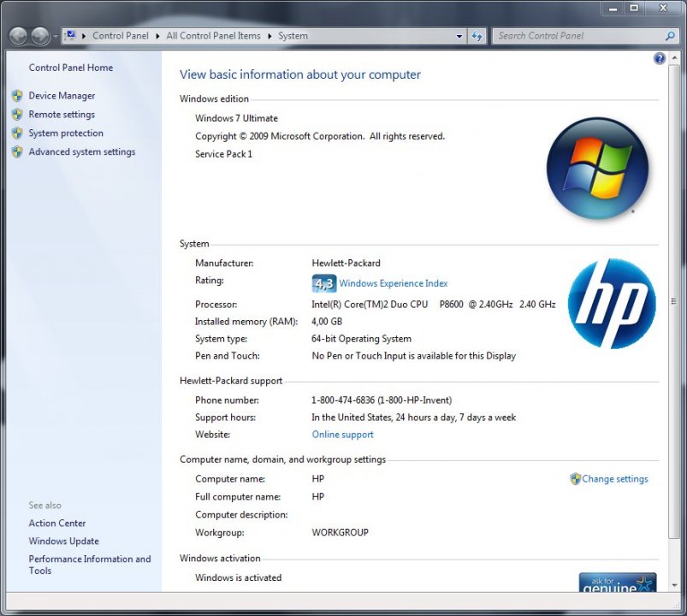Click the '64-bit Operating System' value
This screenshot has width=687, height=616.
(x=361, y=339)
